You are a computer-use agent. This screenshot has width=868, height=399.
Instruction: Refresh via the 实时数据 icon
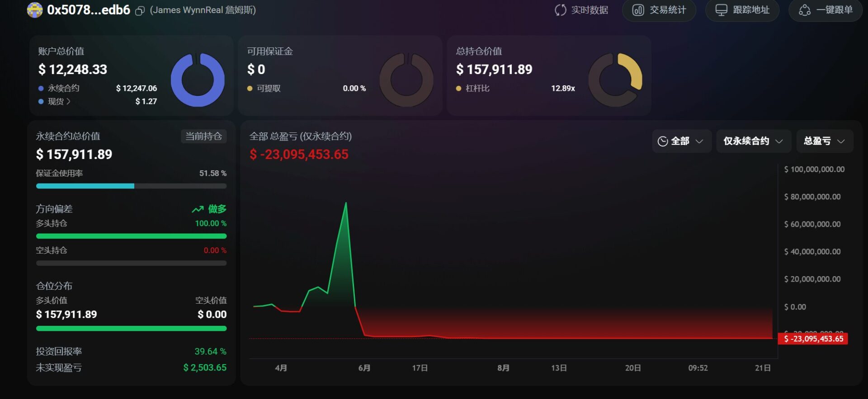coord(560,10)
